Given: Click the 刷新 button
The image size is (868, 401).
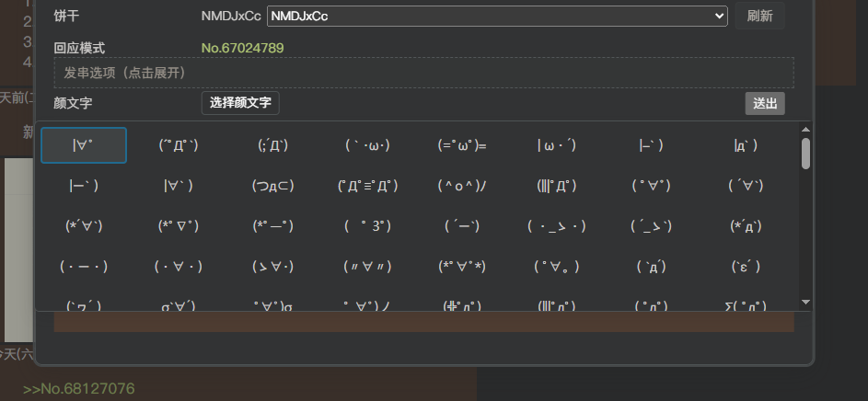Looking at the screenshot, I should click(x=759, y=16).
